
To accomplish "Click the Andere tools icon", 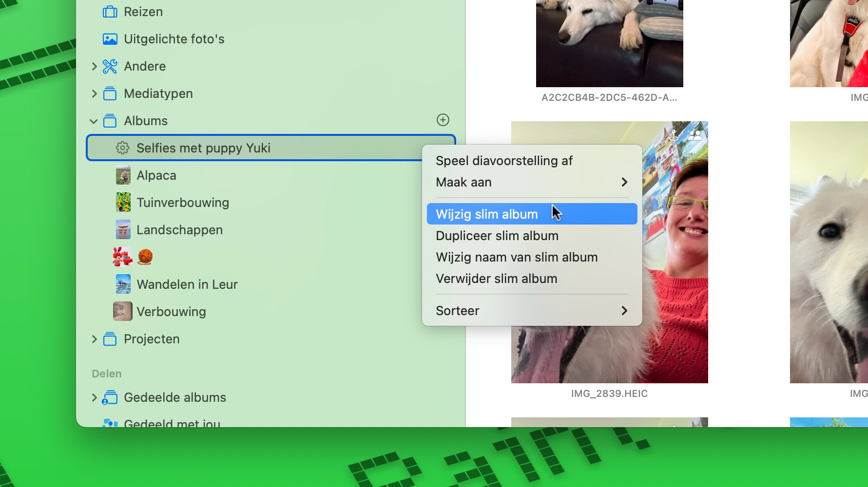I will click(x=110, y=66).
